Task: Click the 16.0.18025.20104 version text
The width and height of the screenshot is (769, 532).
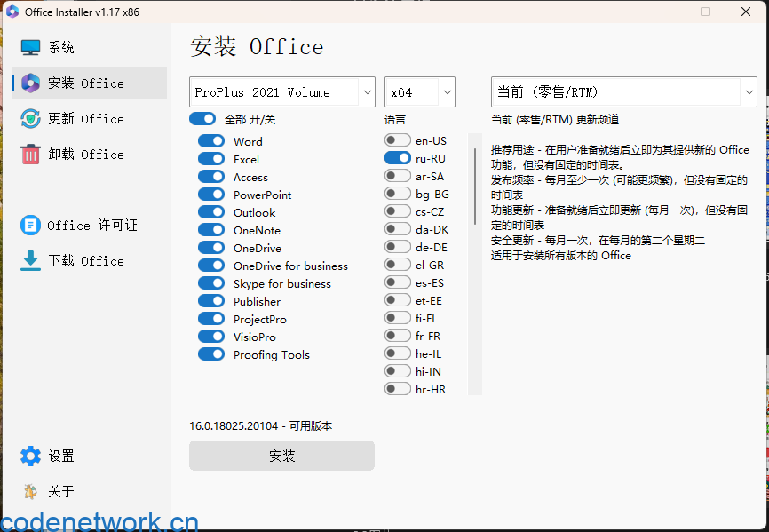Action: (x=234, y=425)
